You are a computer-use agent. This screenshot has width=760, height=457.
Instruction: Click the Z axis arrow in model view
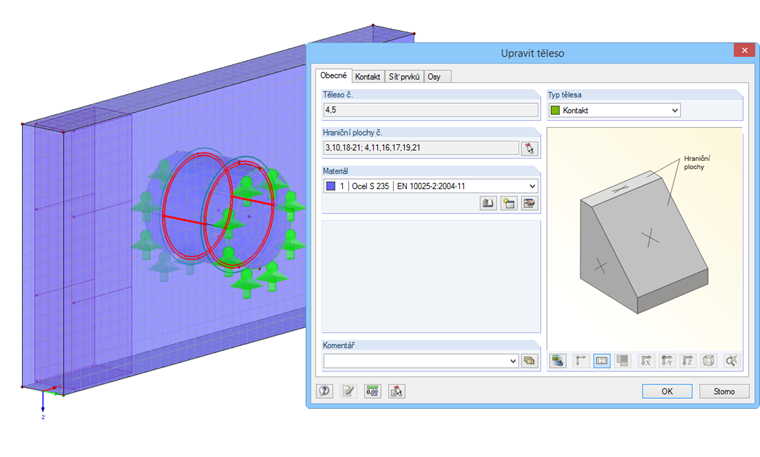43,403
